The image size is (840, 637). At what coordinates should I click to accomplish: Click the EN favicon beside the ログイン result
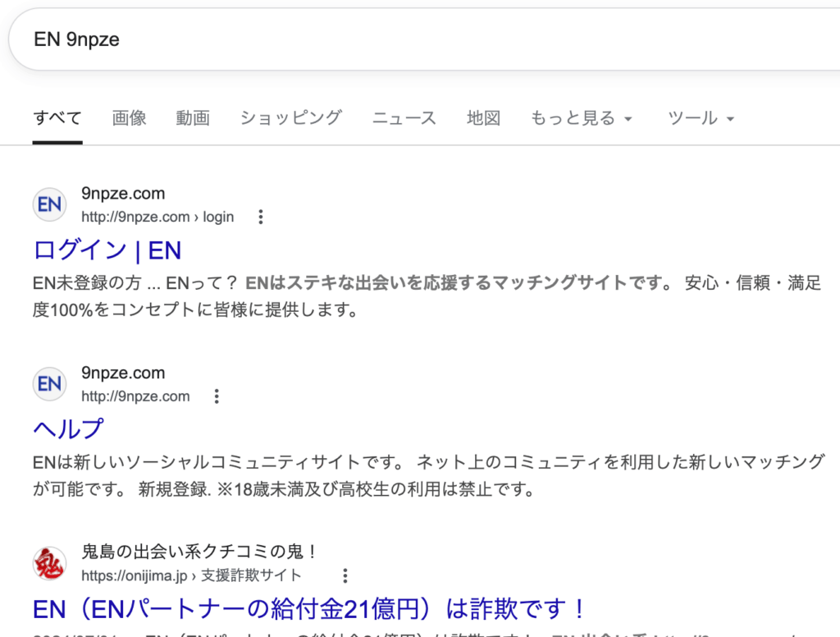(x=49, y=204)
